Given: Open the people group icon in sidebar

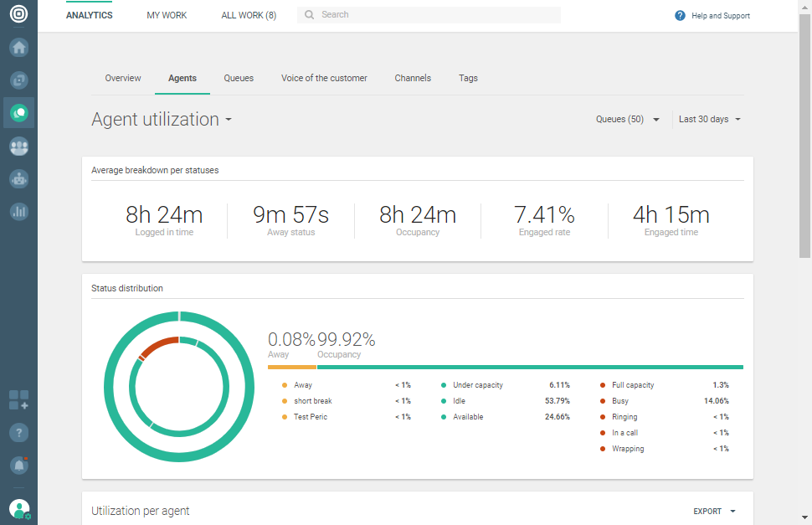Looking at the screenshot, I should click(18, 147).
